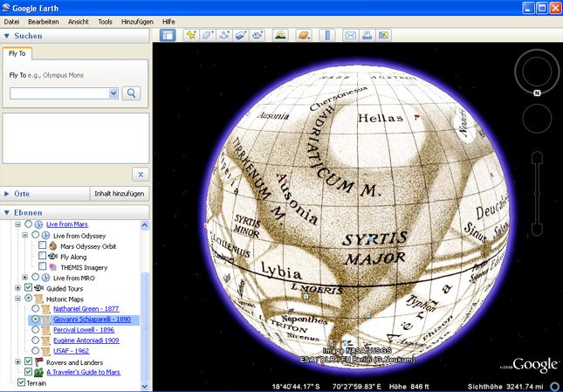The width and height of the screenshot is (563, 392).
Task: Add a polygon using toolbar icon
Action: pyautogui.click(x=208, y=35)
